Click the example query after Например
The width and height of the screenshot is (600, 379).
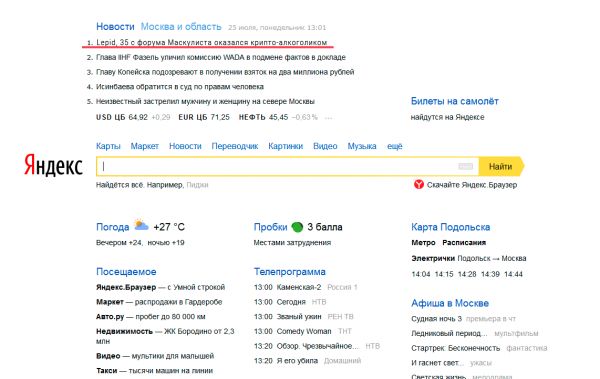(x=197, y=185)
